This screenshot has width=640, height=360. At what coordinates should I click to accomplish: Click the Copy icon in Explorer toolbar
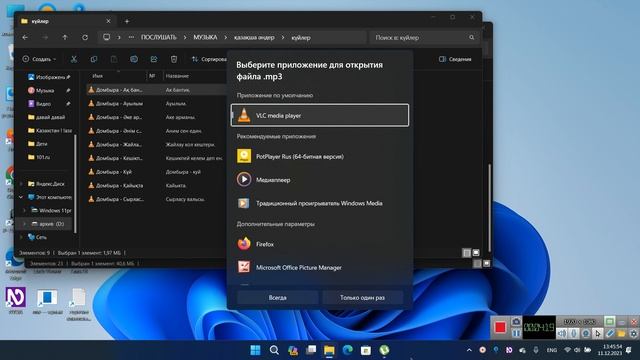coord(94,59)
